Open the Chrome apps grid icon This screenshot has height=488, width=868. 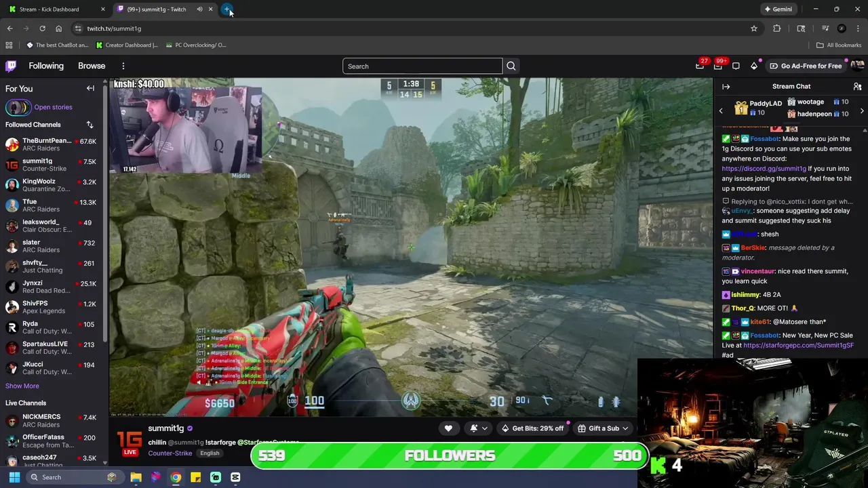click(x=9, y=45)
